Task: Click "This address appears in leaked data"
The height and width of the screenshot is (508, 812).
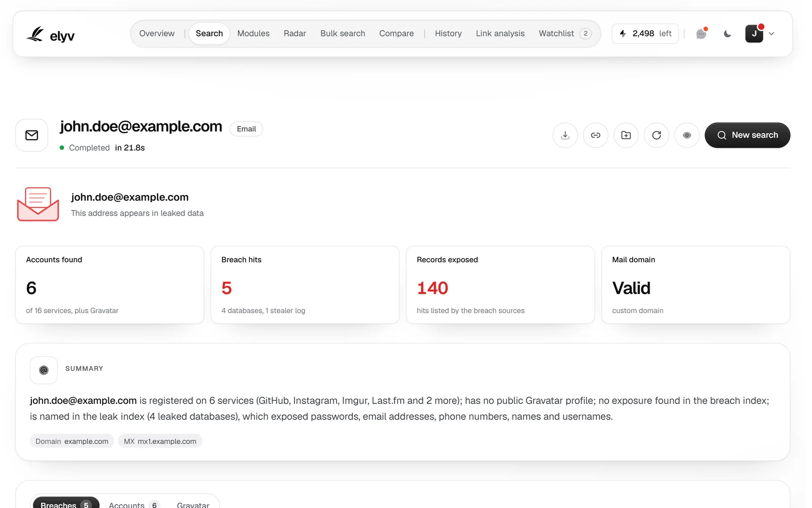Action: click(x=138, y=213)
